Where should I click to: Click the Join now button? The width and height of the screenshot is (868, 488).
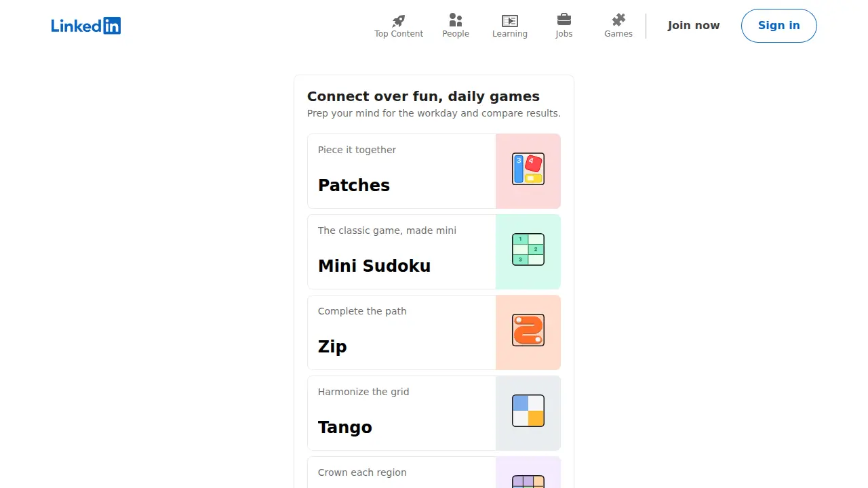(x=694, y=26)
